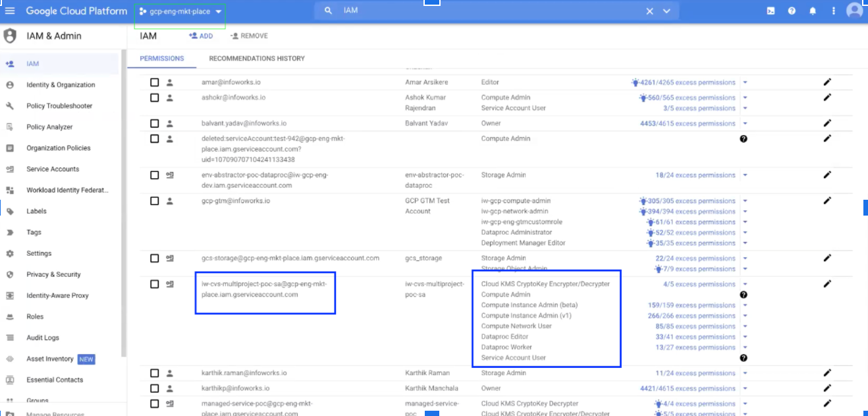Tick checkbox for env-abstractor-poc-dataproc account

point(154,175)
